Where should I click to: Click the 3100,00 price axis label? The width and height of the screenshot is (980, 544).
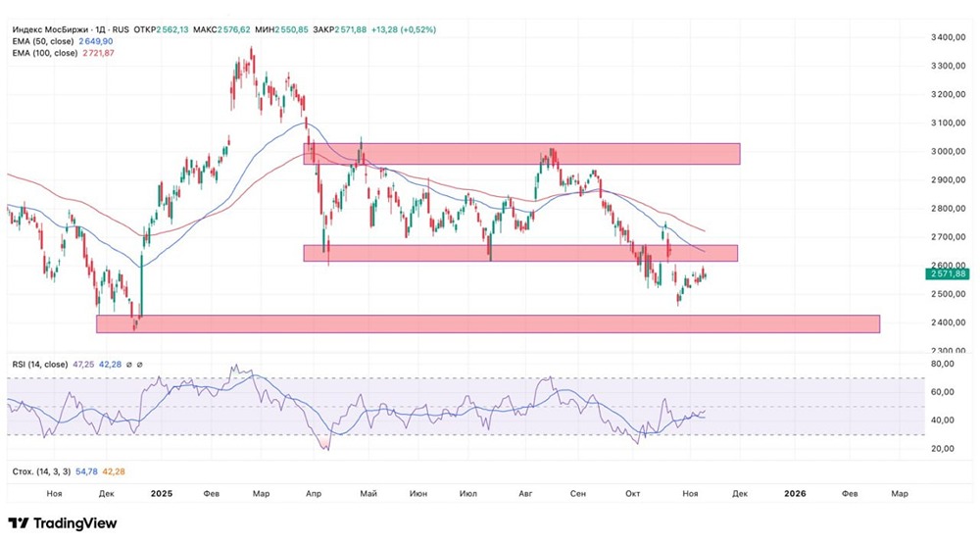point(948,123)
